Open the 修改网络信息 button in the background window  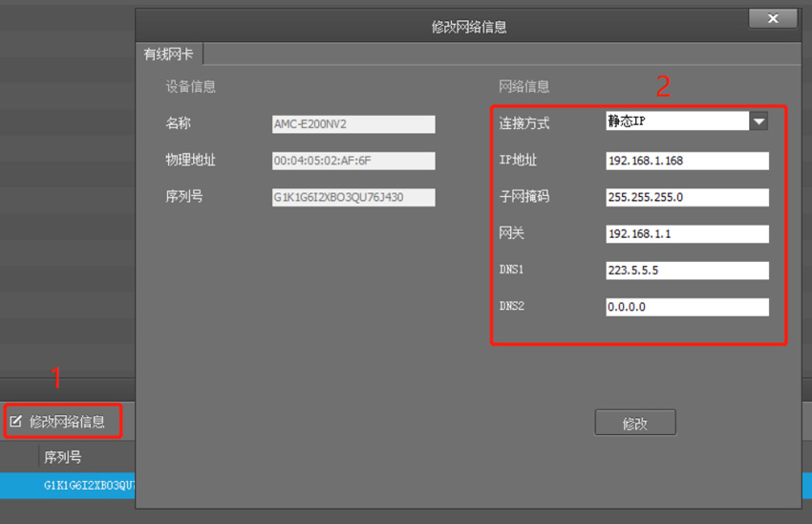[x=63, y=422]
